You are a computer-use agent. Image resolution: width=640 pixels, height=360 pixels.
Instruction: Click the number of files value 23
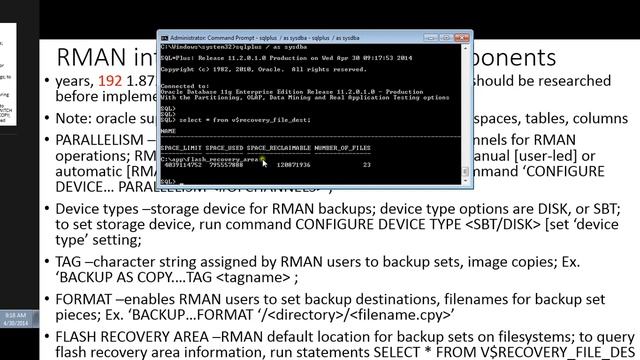coord(367,165)
